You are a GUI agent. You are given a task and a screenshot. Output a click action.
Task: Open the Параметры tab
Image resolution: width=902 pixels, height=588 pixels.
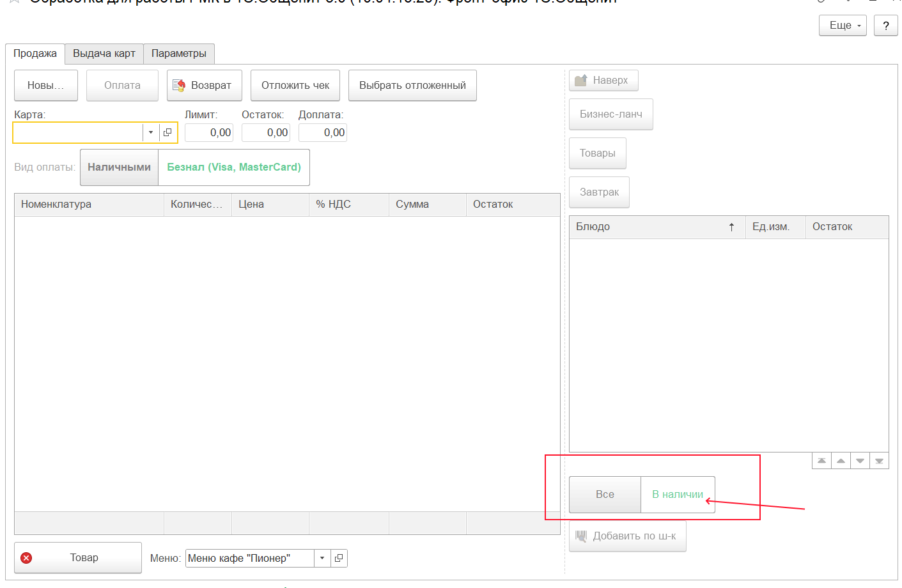(x=179, y=54)
